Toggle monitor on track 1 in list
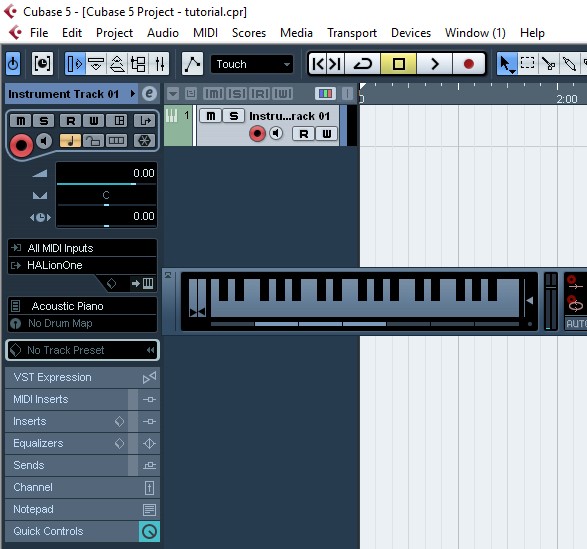The height and width of the screenshot is (549, 587). [276, 133]
